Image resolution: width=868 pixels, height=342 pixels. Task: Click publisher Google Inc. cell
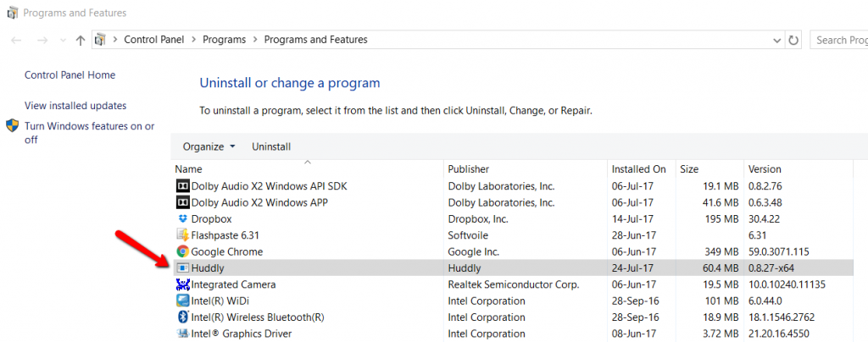[x=473, y=252]
